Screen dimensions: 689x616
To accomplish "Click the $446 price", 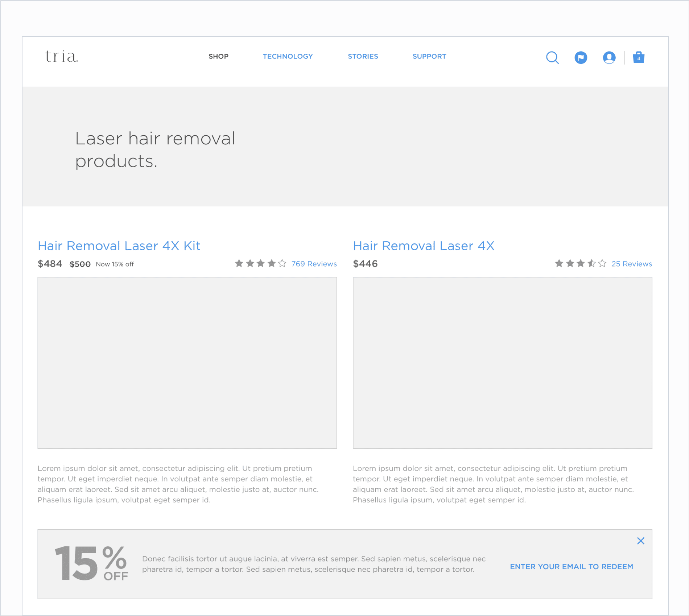I will 365,264.
